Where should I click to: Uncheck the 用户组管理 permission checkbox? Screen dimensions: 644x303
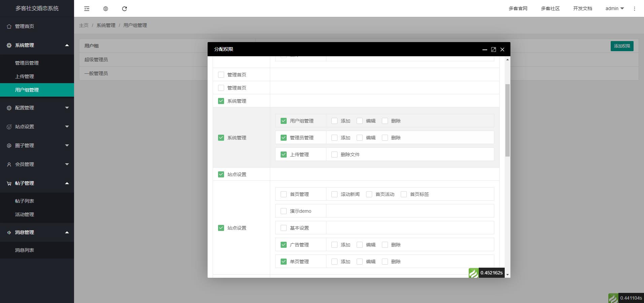click(x=283, y=121)
